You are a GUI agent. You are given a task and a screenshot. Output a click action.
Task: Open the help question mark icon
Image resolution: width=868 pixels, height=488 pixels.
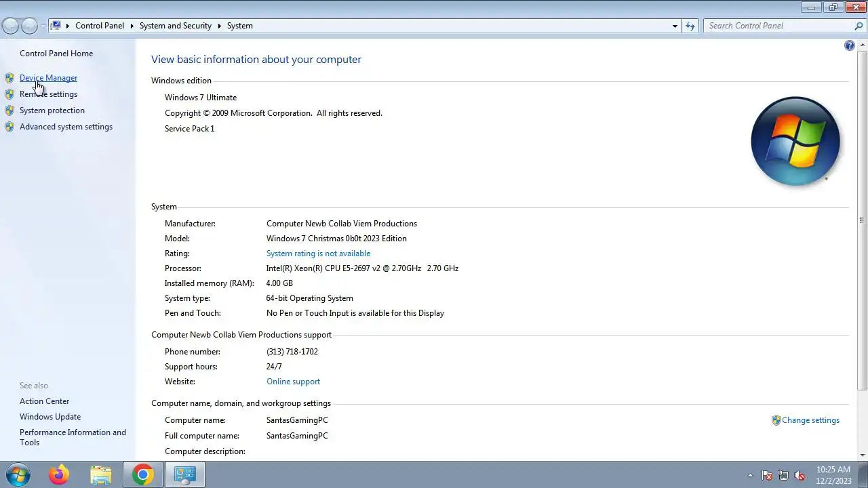point(850,45)
